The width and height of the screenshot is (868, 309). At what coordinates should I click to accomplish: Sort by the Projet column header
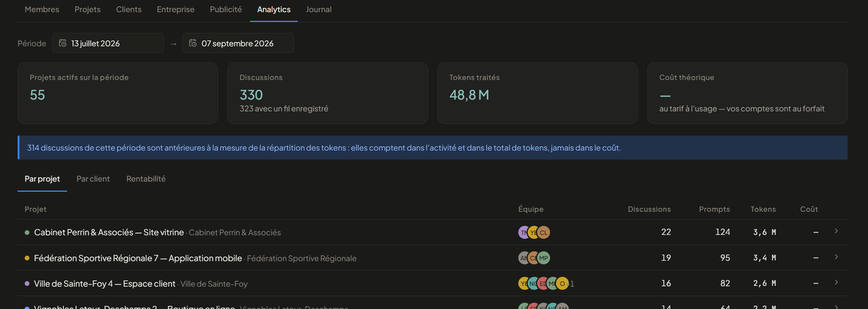coord(35,210)
